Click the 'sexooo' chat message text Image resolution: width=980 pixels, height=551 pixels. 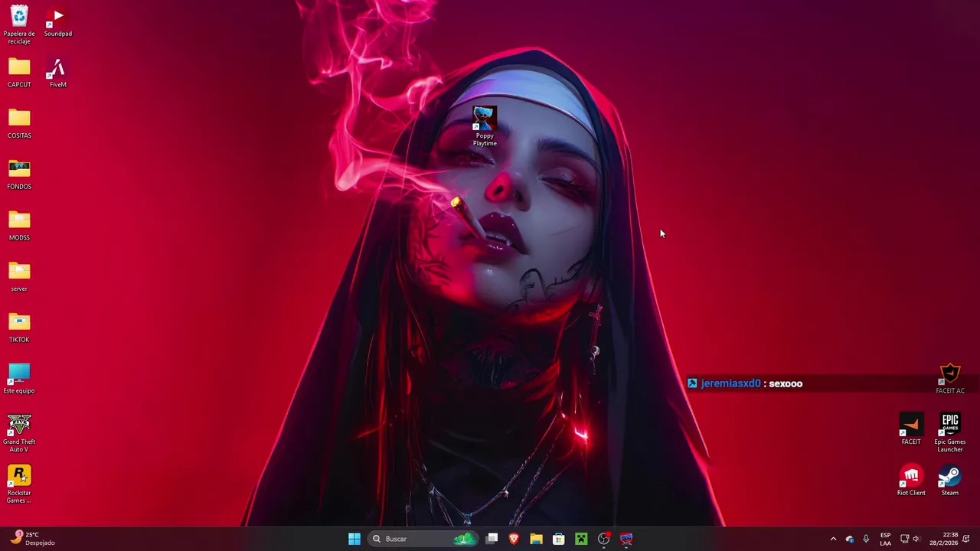(x=786, y=383)
